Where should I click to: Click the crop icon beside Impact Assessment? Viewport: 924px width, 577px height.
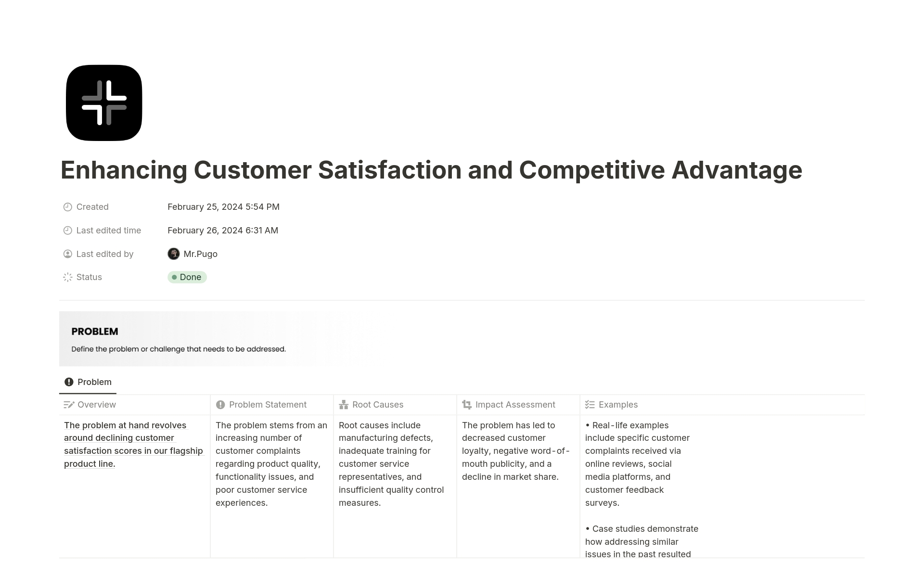click(467, 404)
